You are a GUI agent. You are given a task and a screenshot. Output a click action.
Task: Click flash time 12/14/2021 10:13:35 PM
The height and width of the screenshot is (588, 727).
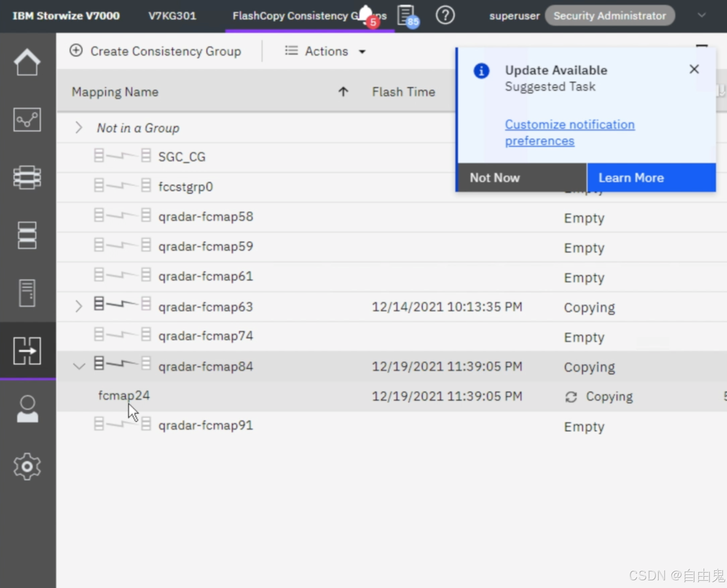(447, 307)
